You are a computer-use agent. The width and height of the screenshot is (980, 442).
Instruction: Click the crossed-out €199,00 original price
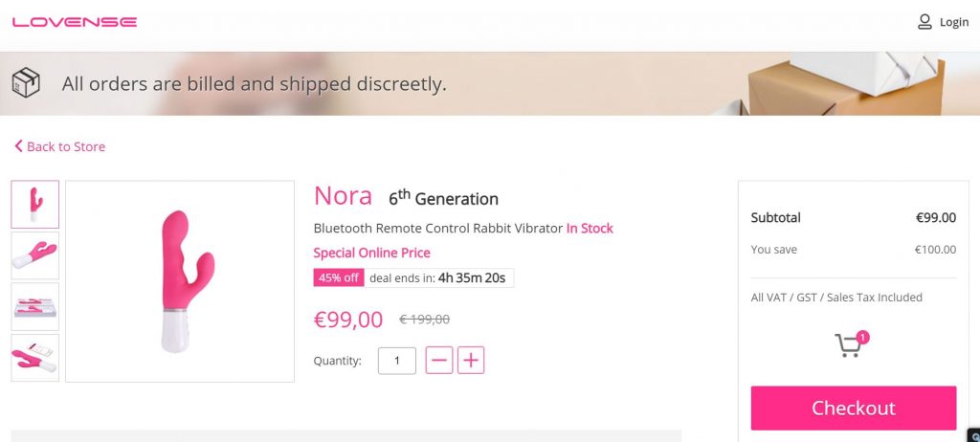pos(424,320)
